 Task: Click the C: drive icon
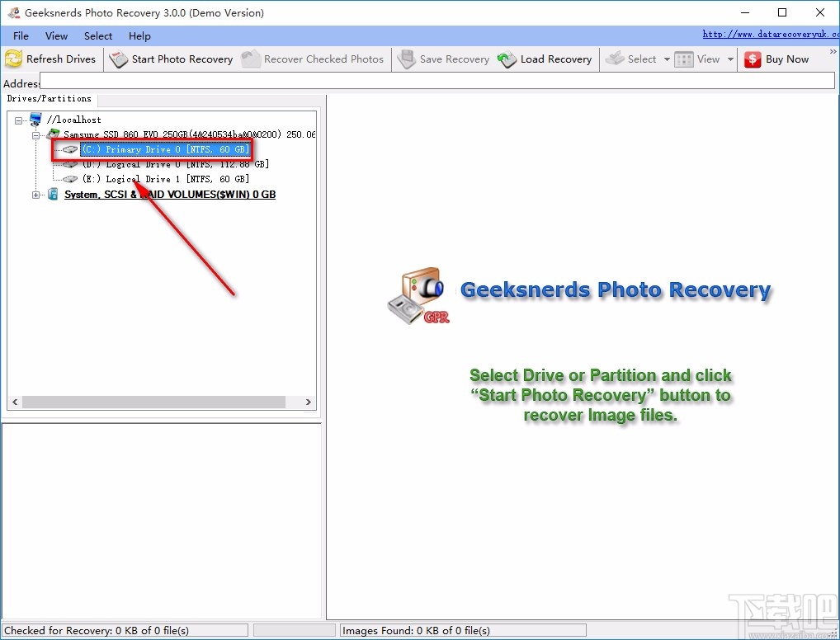pyautogui.click(x=70, y=149)
